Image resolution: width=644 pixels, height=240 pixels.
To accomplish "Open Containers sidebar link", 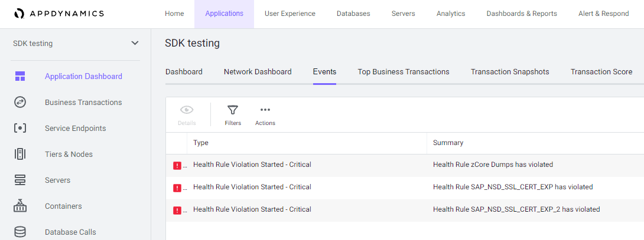I will point(63,206).
